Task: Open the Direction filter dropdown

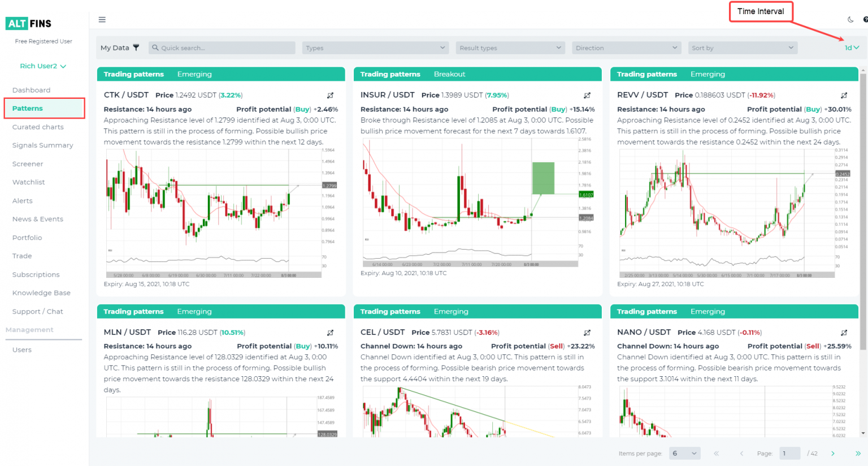Action: (x=626, y=47)
